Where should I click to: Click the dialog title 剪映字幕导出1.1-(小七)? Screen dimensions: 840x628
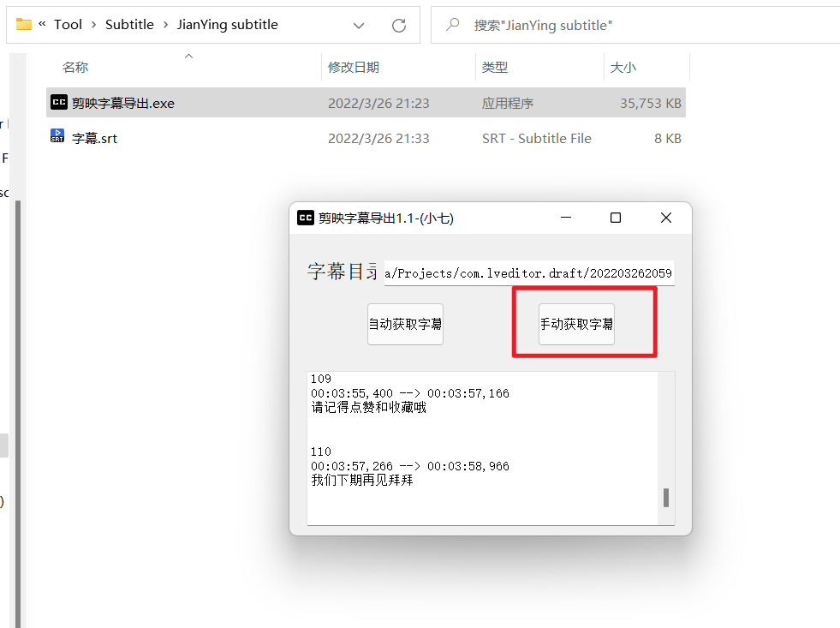tap(385, 218)
